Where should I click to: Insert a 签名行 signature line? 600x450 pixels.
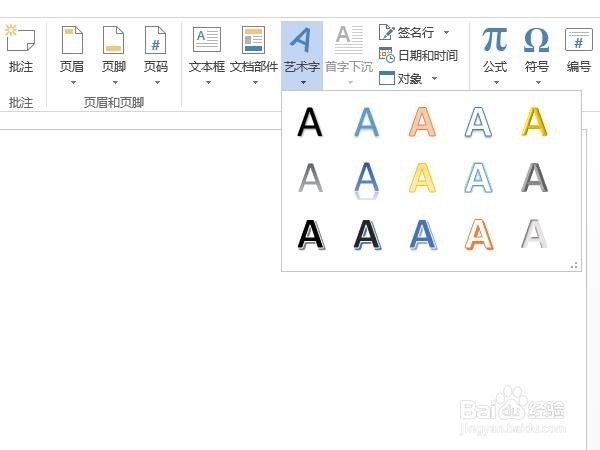click(407, 32)
